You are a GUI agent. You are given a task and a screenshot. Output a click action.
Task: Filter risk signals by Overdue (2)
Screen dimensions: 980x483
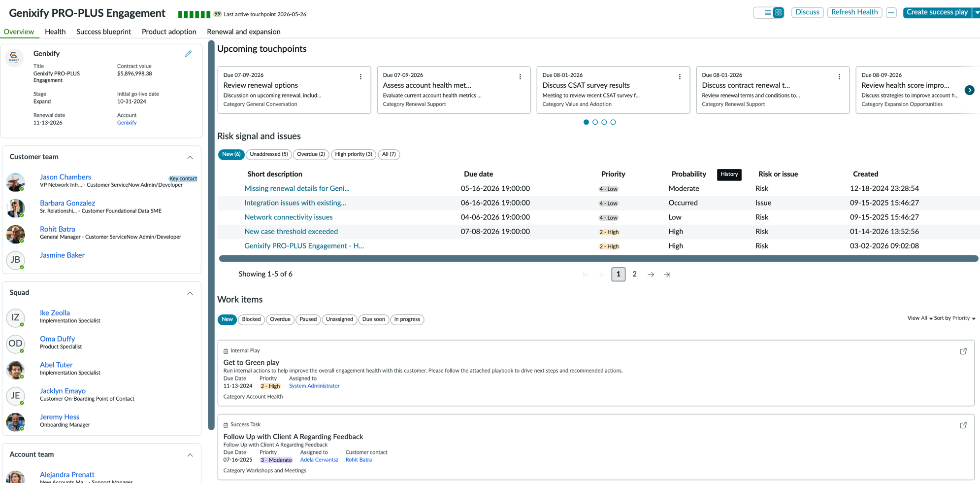[311, 155]
